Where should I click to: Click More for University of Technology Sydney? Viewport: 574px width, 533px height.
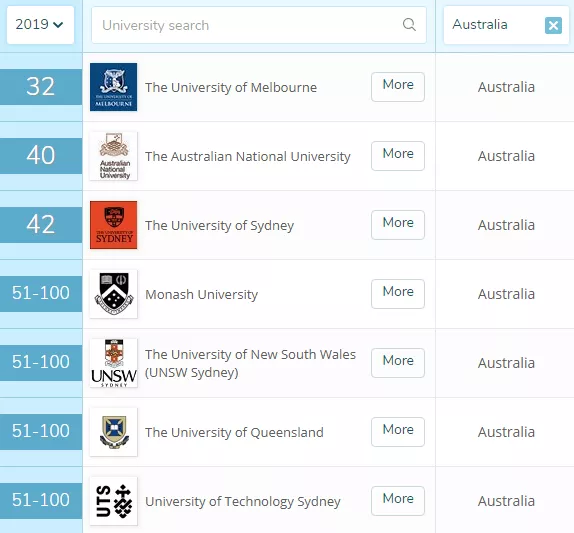tap(398, 501)
